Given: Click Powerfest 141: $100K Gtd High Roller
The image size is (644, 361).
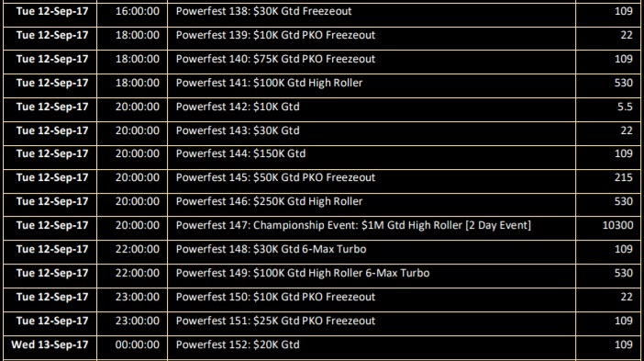Looking at the screenshot, I should tap(269, 83).
